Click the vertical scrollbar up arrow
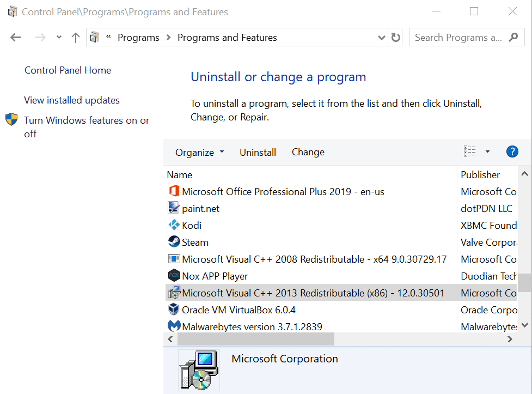Screen dimensions: 532x394 (524, 174)
